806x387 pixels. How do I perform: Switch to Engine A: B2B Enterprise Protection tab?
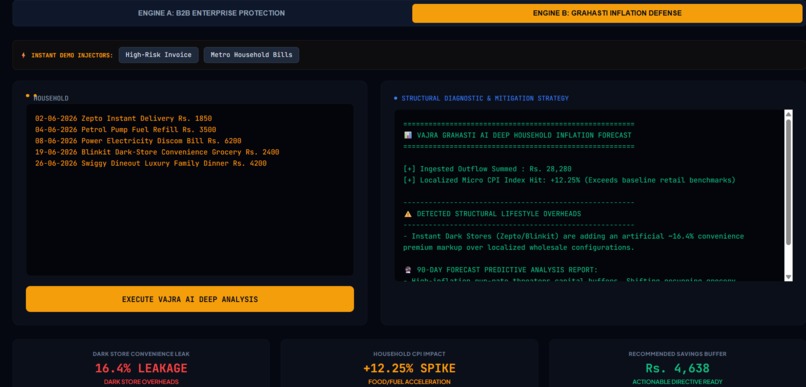tap(211, 13)
